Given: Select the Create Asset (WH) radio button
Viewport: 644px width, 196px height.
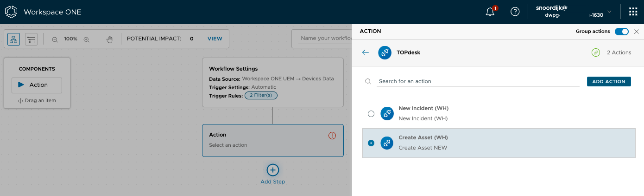Looking at the screenshot, I should pyautogui.click(x=371, y=143).
